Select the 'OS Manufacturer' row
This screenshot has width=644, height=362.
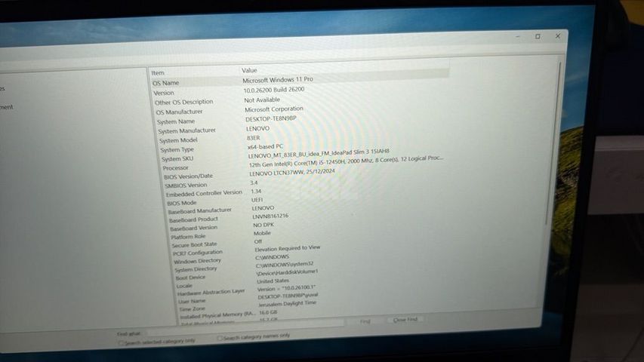[x=179, y=112]
